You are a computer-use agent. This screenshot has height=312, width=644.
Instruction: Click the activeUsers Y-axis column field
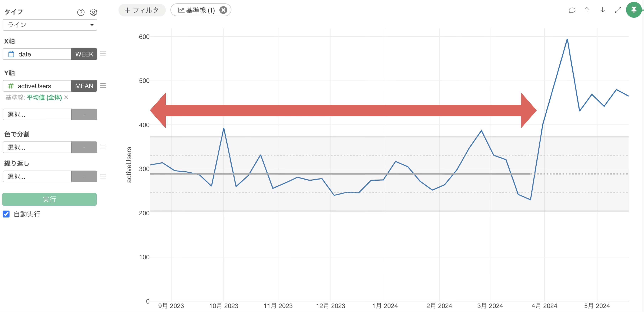point(37,86)
